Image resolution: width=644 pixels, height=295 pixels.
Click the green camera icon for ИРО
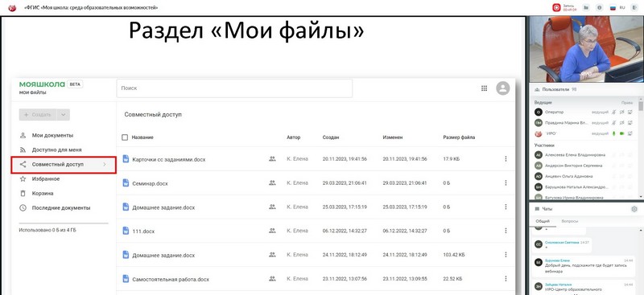coord(622,133)
